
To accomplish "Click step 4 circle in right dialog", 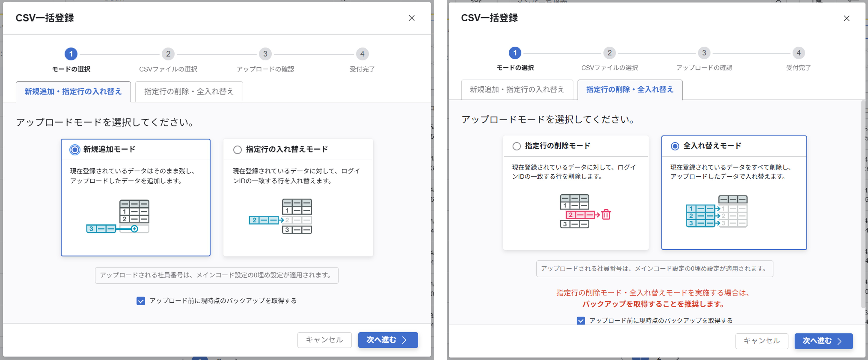I will 799,53.
